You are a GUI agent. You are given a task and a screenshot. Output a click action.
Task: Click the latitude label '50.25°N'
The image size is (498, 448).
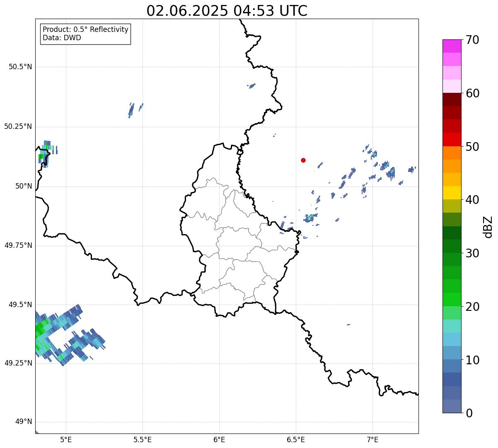coord(18,126)
